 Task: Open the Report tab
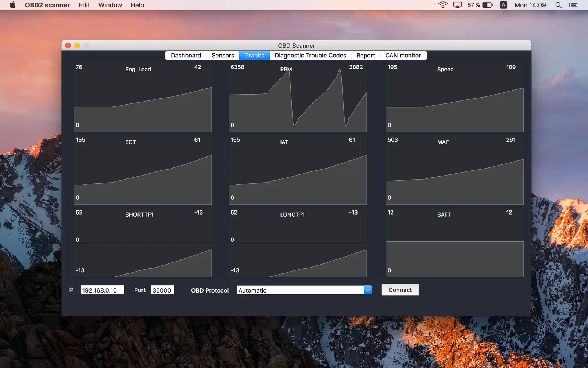[366, 55]
